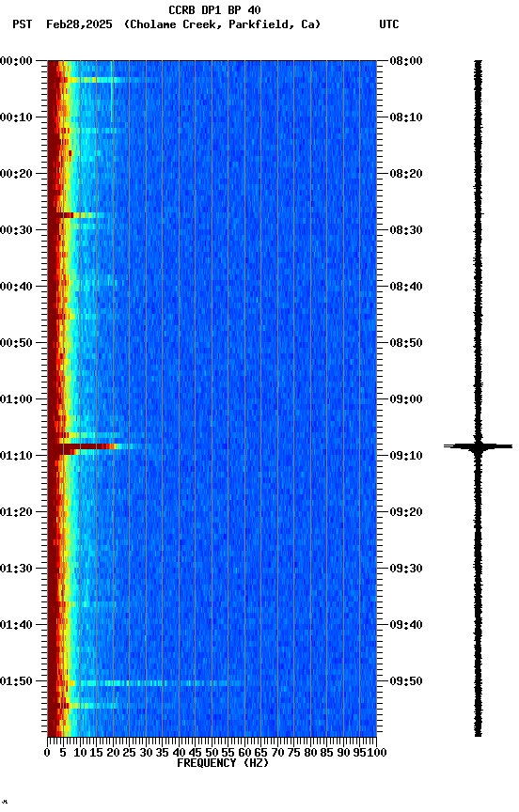Viewport: 519px width, 812px height.
Task: Click the 01:20 PST time label
Action: click(16, 512)
